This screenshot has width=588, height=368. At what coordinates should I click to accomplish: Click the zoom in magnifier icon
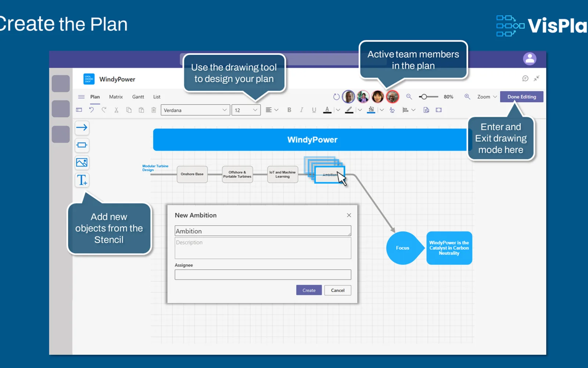(x=467, y=96)
